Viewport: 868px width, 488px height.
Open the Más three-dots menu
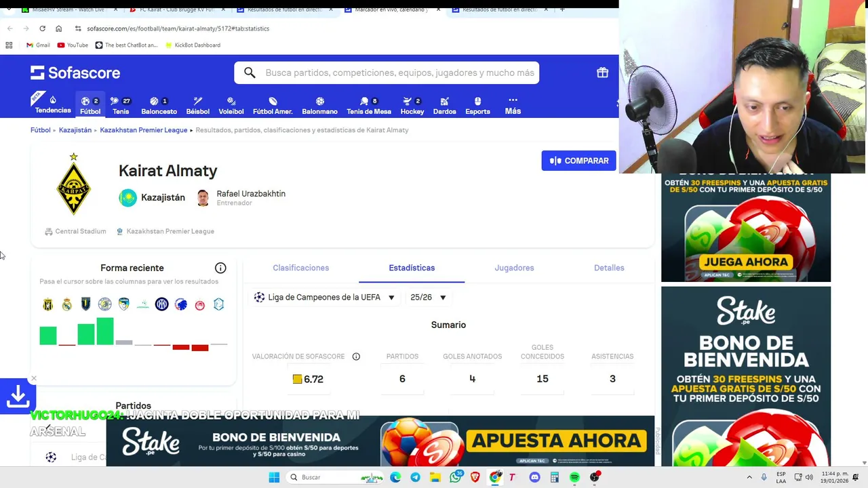(513, 105)
